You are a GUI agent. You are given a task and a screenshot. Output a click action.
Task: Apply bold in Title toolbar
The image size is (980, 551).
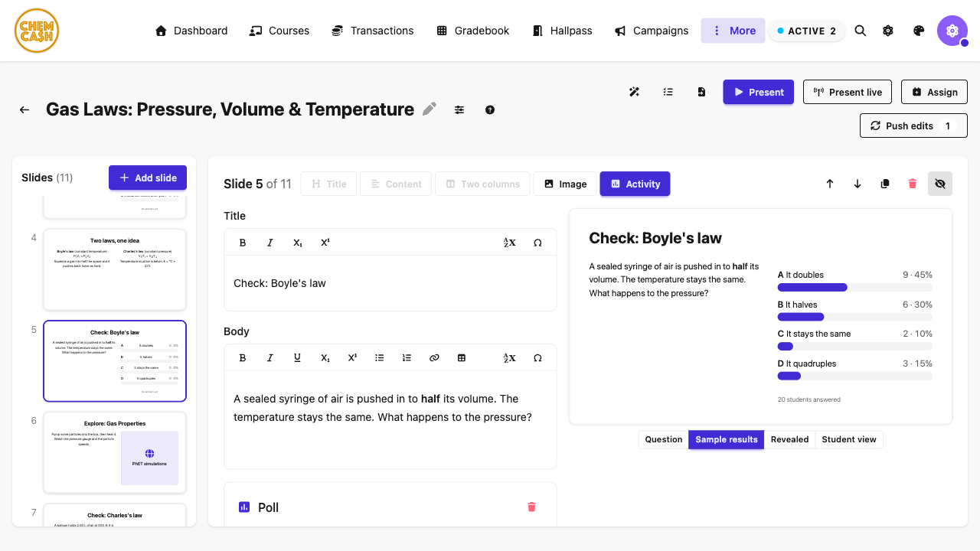coord(243,243)
